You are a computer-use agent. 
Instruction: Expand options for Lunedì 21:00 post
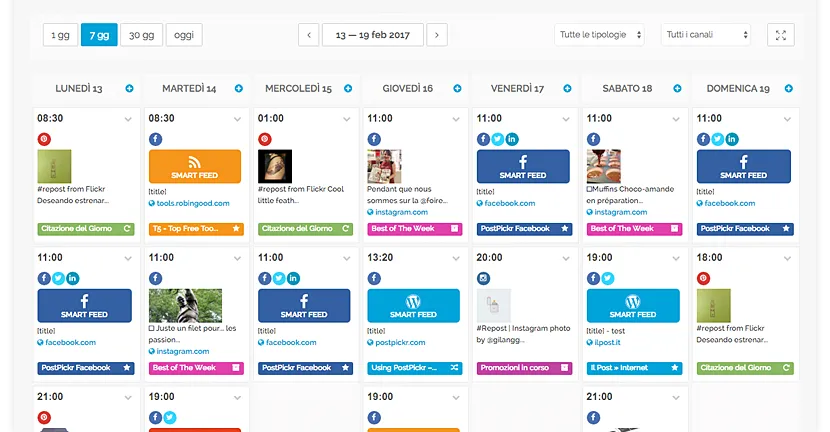[128, 398]
